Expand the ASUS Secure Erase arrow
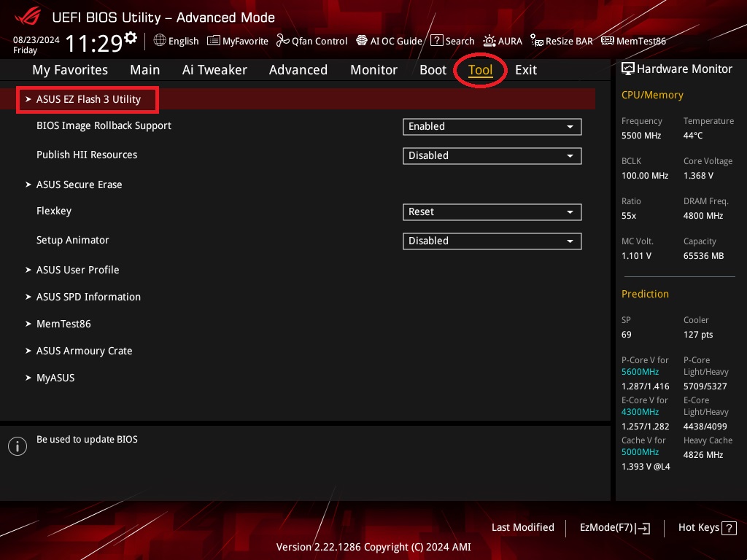The width and height of the screenshot is (747, 560). [x=28, y=184]
